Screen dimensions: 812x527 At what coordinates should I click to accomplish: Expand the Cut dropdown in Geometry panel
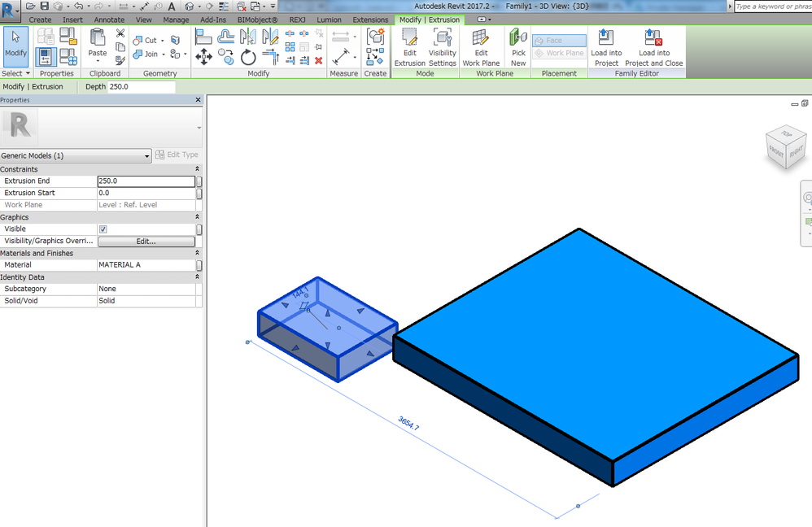click(x=160, y=39)
